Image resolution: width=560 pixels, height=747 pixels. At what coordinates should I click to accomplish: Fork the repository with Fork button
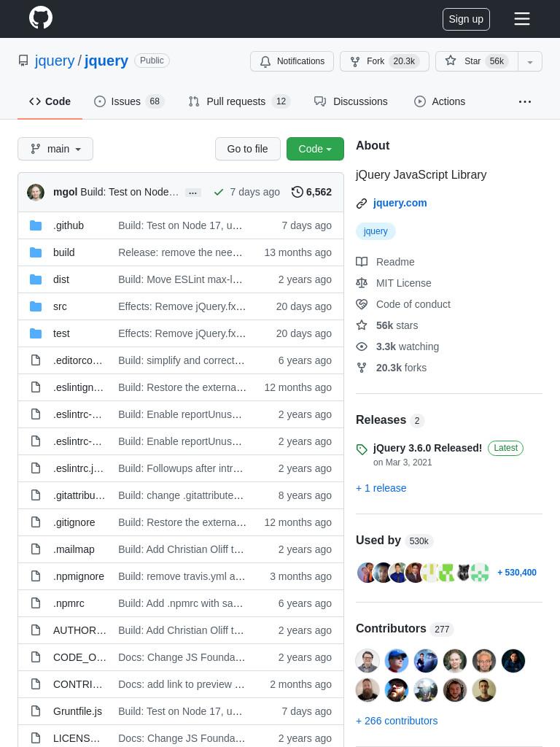[384, 61]
